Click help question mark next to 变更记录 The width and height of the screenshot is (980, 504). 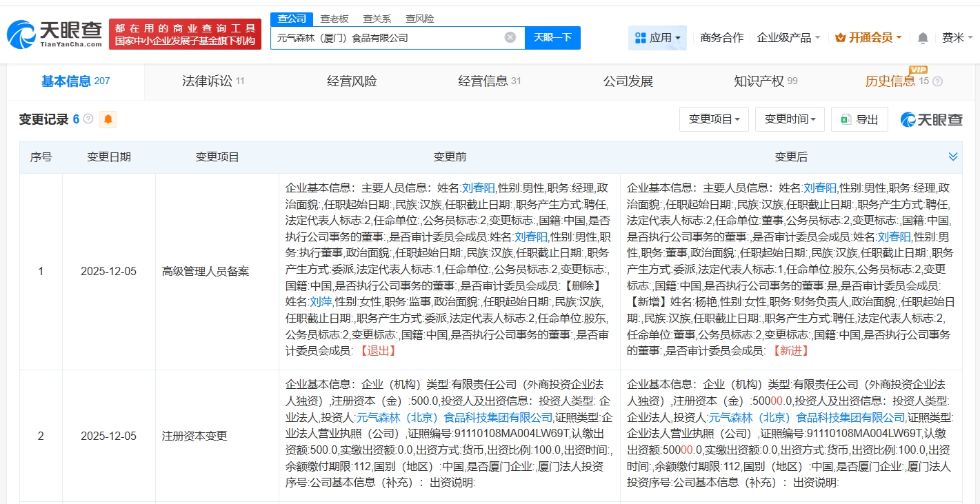pyautogui.click(x=88, y=119)
